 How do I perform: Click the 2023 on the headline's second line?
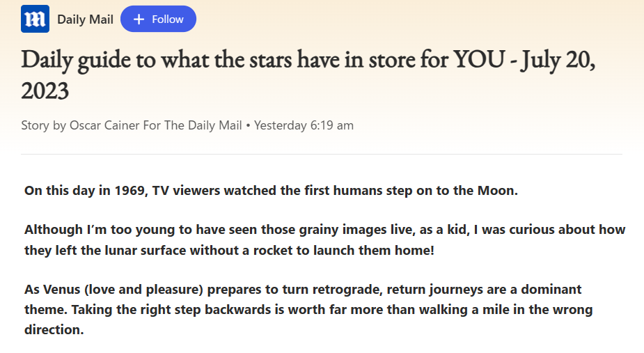click(45, 91)
